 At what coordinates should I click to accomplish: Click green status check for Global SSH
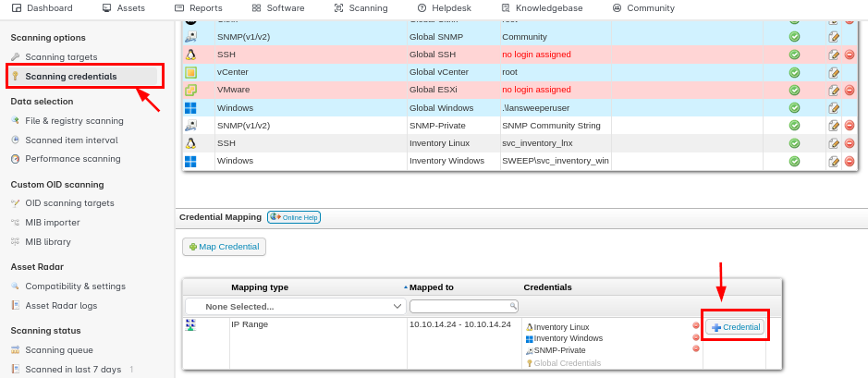point(794,55)
